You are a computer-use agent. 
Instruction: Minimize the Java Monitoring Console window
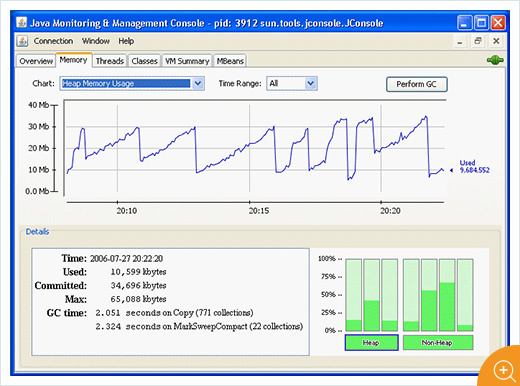(464, 23)
